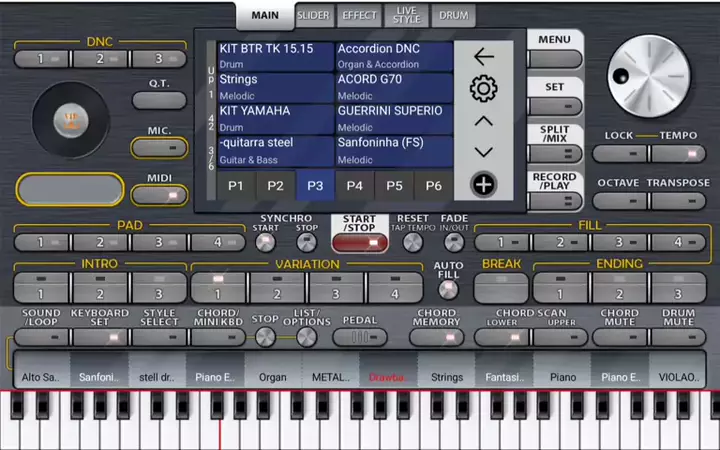The height and width of the screenshot is (450, 720).
Task: Toggle the MIC. button
Action: coord(158,148)
